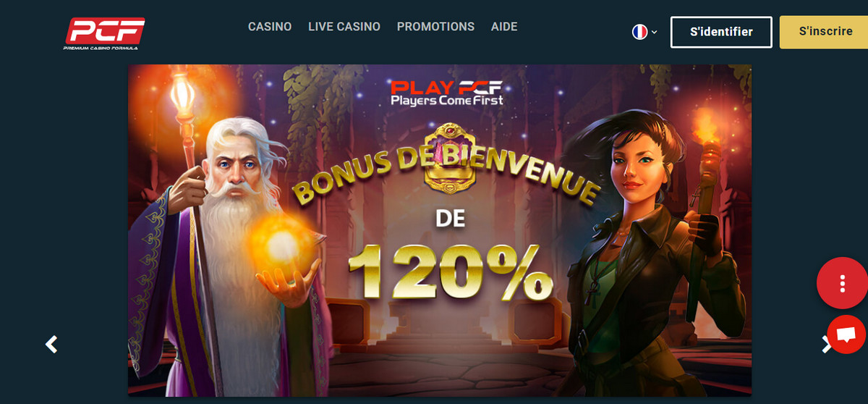This screenshot has height=404, width=868.
Task: Open the CASINO menu item
Action: click(270, 27)
